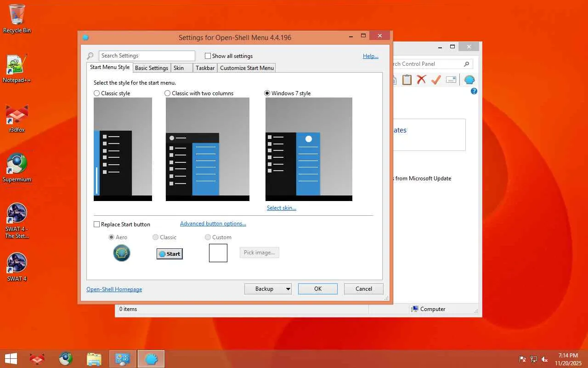Click the Select skin... link
588x368 pixels.
pos(282,208)
